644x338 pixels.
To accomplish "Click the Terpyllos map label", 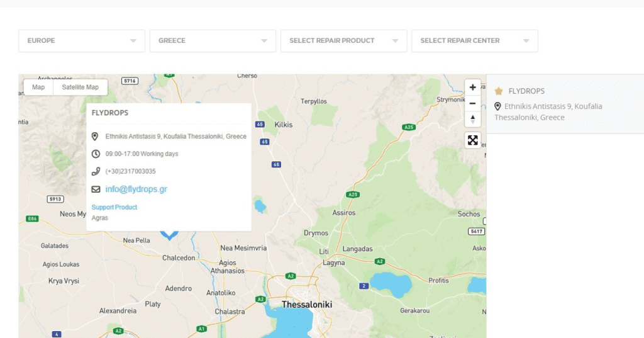I will 314,101.
